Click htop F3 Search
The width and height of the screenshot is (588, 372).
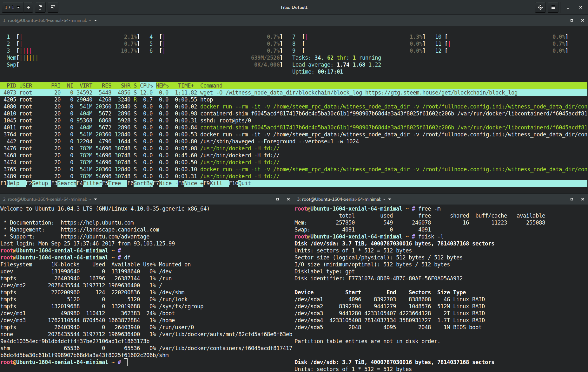pyautogui.click(x=64, y=183)
